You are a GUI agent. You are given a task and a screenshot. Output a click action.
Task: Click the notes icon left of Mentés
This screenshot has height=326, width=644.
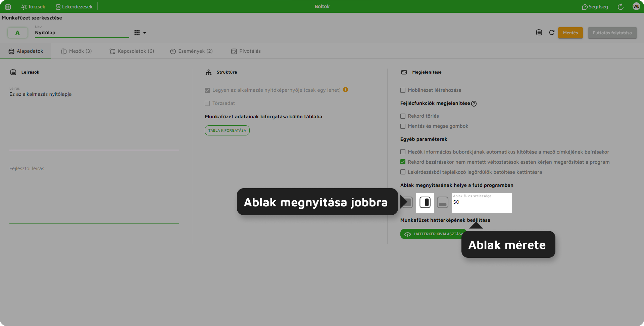(539, 33)
